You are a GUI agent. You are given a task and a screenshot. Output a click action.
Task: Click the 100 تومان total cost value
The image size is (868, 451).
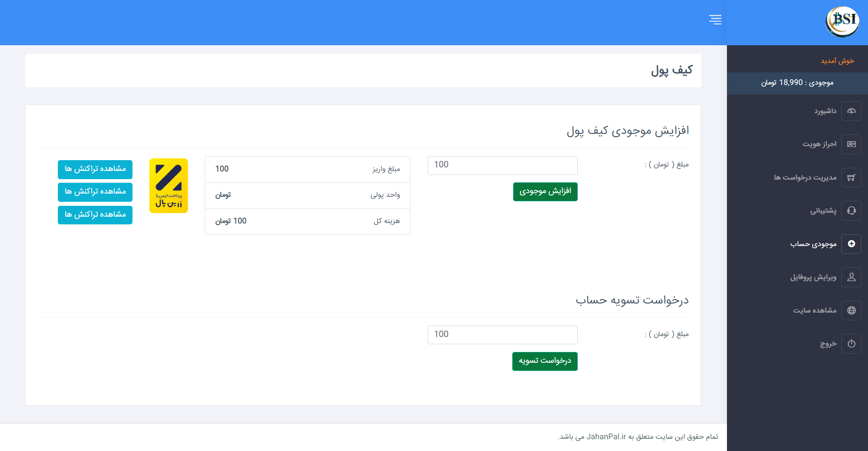click(x=231, y=221)
